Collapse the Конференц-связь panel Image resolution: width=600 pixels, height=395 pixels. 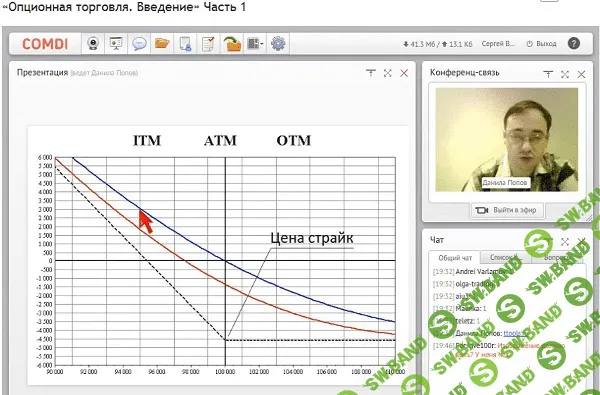548,74
